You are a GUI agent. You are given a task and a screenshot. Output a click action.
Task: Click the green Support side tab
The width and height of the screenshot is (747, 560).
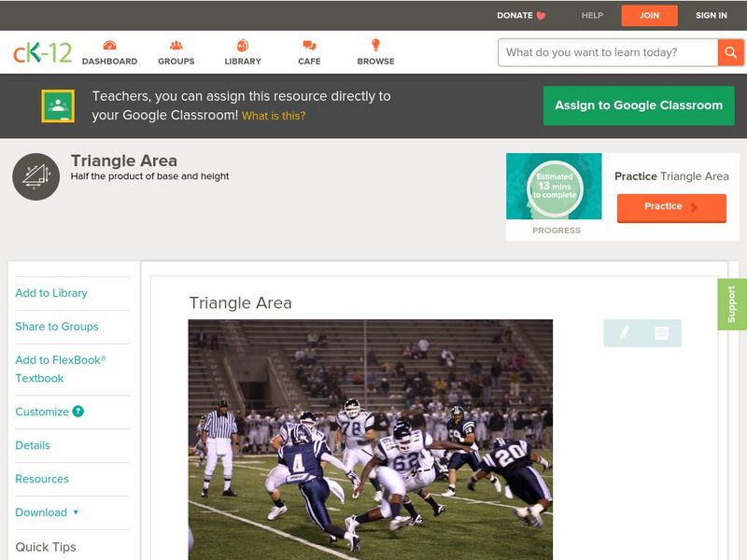(732, 304)
